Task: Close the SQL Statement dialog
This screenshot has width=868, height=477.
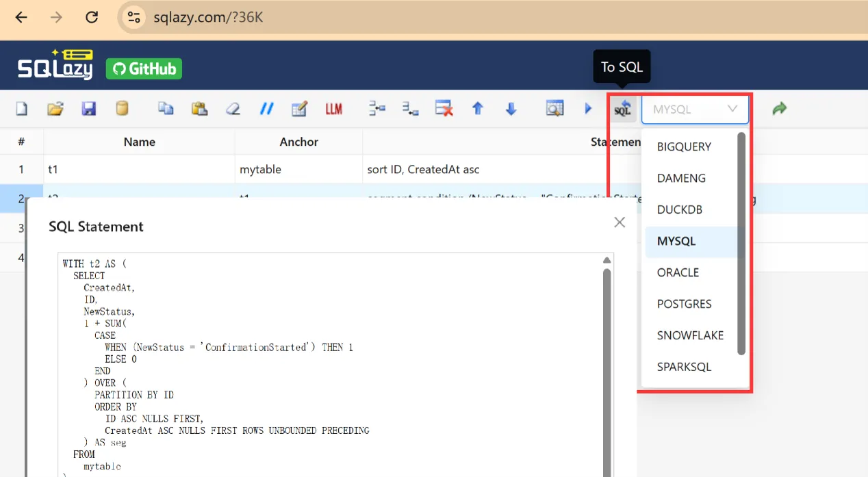Action: 620,222
